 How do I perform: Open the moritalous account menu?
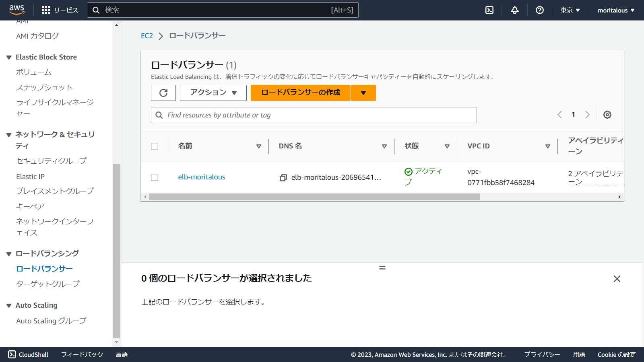[615, 10]
